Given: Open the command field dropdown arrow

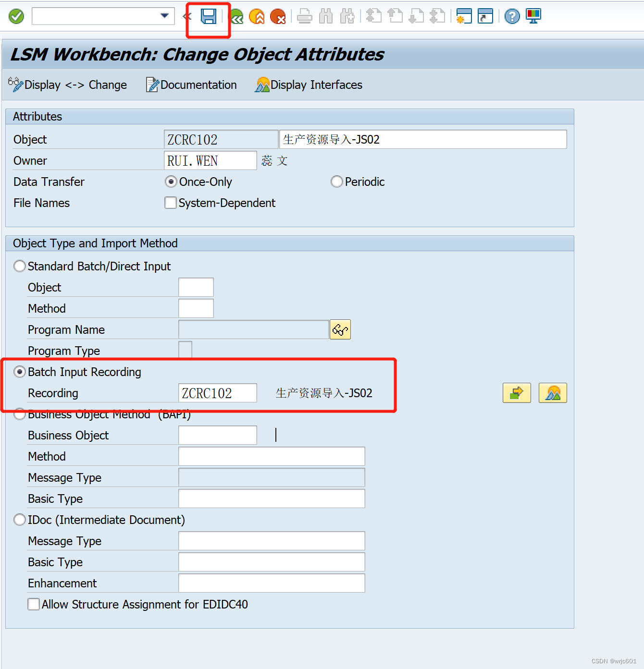Looking at the screenshot, I should [x=165, y=16].
